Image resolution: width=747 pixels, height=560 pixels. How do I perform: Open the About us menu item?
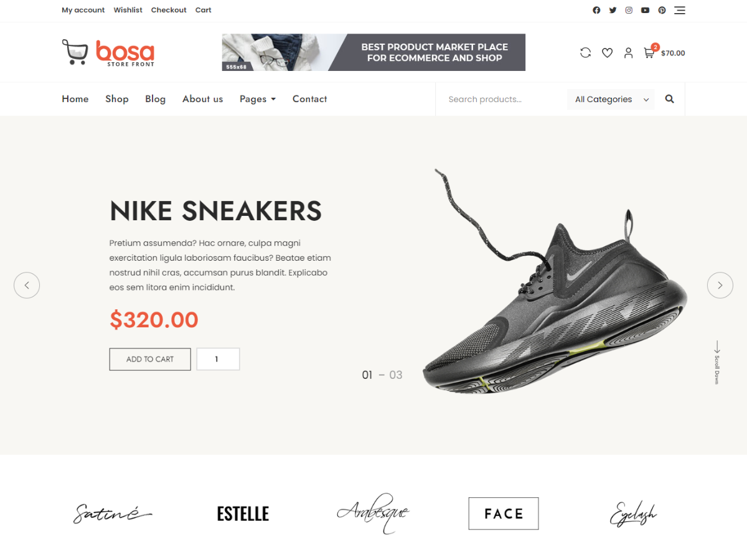[x=202, y=99]
